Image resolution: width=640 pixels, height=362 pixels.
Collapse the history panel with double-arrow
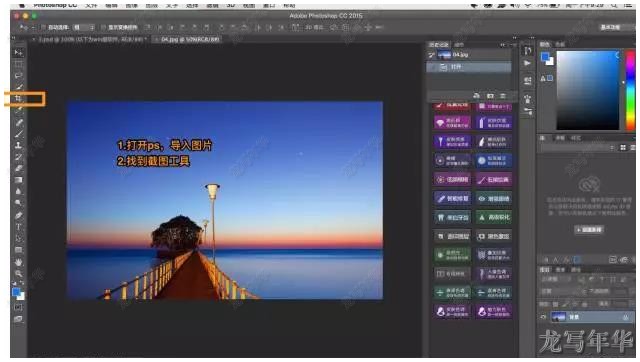pos(503,44)
